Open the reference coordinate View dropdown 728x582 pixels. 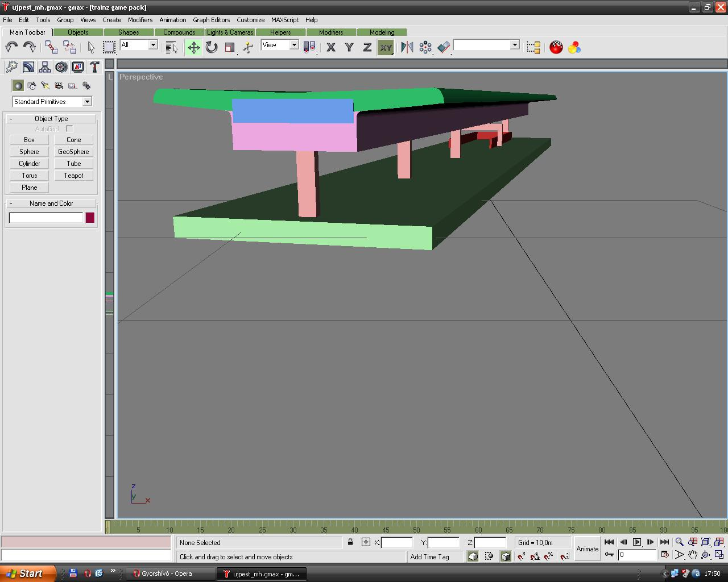280,45
